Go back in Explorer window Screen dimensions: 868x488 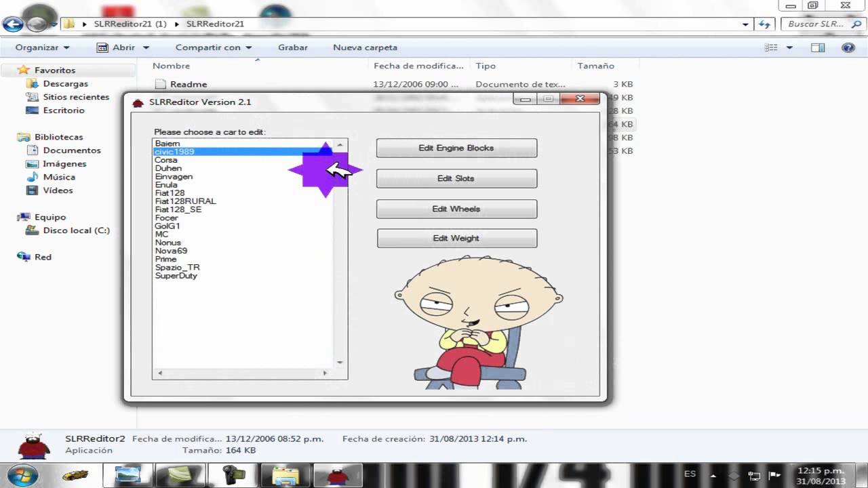pos(13,24)
